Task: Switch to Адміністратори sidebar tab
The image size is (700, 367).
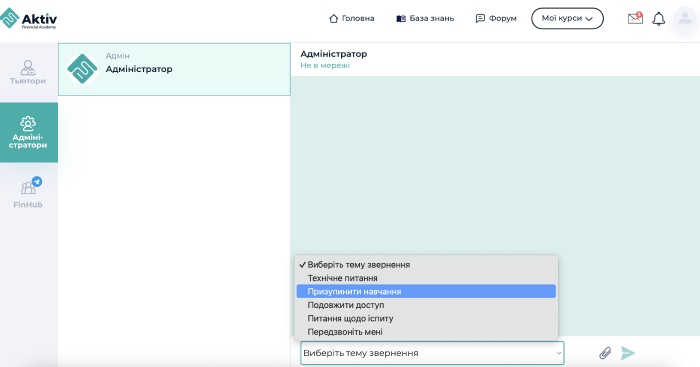Action: (28, 133)
